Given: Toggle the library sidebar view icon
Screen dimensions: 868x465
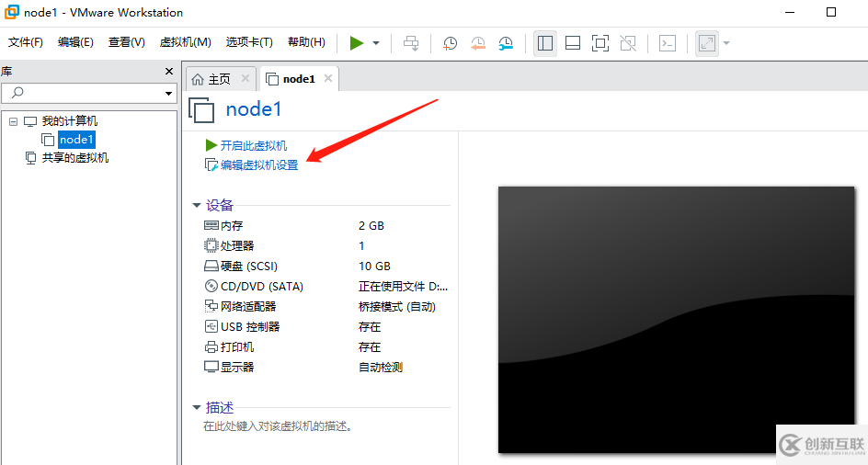Looking at the screenshot, I should pos(544,43).
